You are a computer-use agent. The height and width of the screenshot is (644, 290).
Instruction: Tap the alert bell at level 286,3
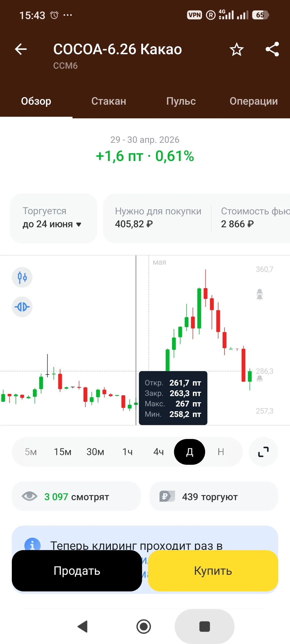pyautogui.click(x=260, y=379)
